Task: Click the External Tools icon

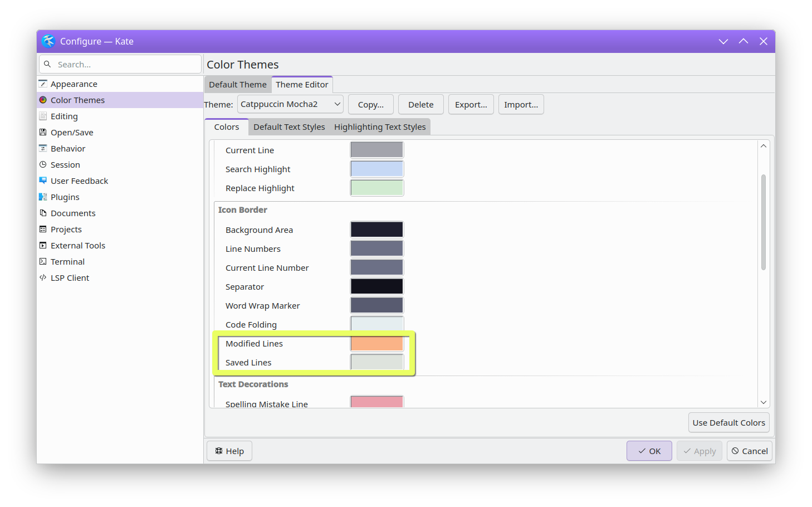Action: point(43,245)
